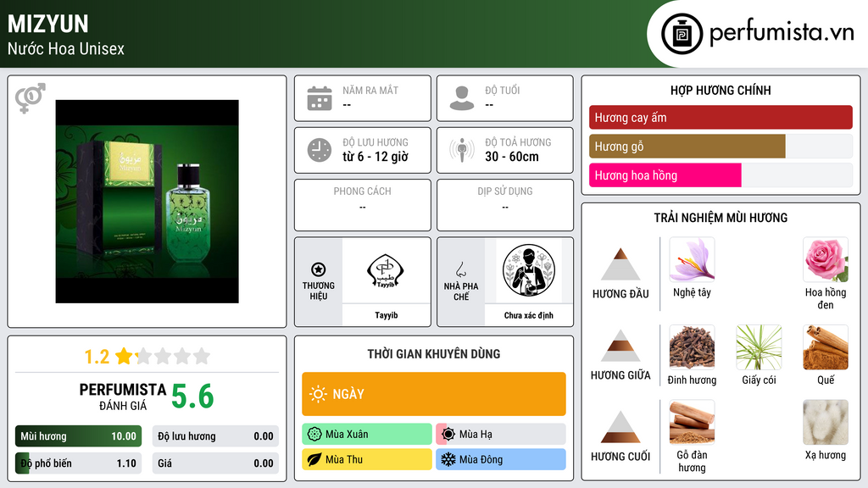Viewport: 868px width, 488px height.
Task: Select the Giấy cói papyrus note image
Action: point(759,347)
